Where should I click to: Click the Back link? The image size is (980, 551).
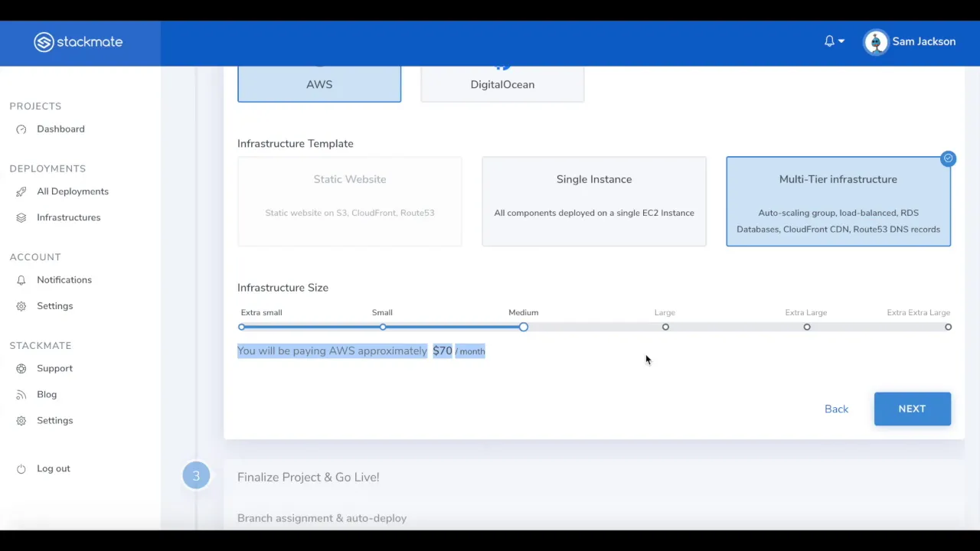837,409
